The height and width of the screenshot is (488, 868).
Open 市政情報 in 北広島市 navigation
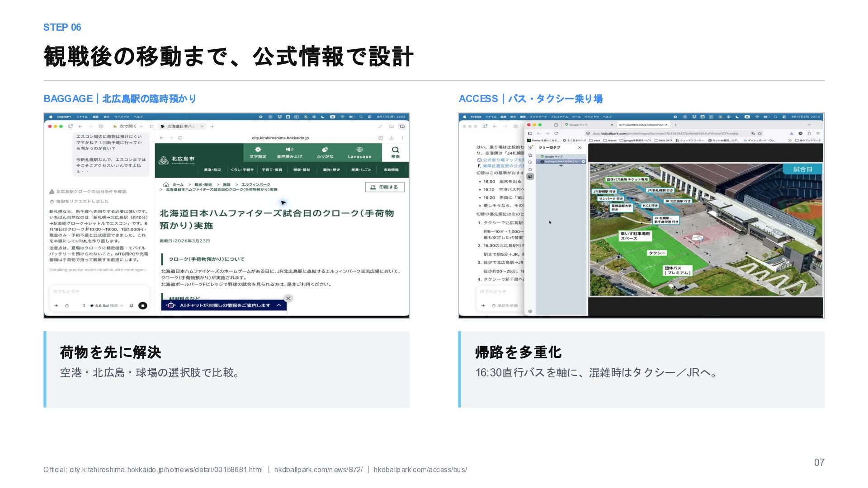coord(391,170)
